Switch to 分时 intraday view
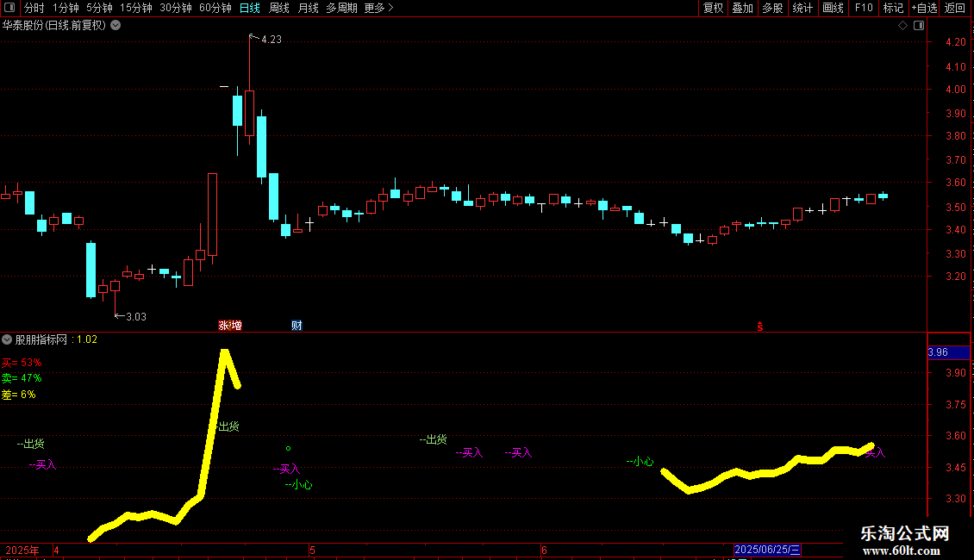The height and width of the screenshot is (560, 974). coord(34,8)
